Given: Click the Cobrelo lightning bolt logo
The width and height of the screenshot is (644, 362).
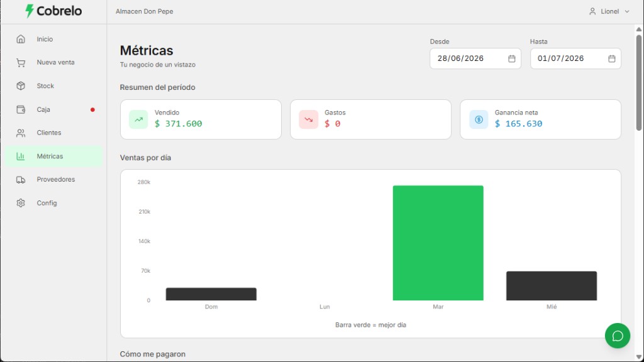Looking at the screenshot, I should 29,11.
